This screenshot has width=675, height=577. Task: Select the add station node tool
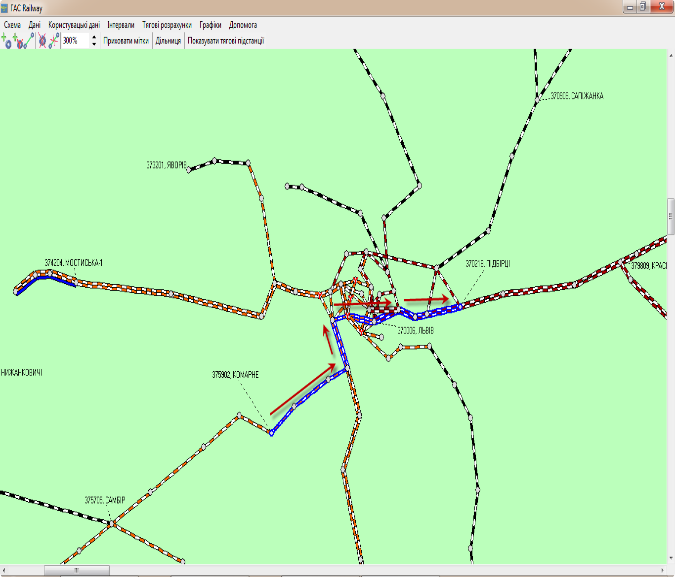(x=7, y=41)
